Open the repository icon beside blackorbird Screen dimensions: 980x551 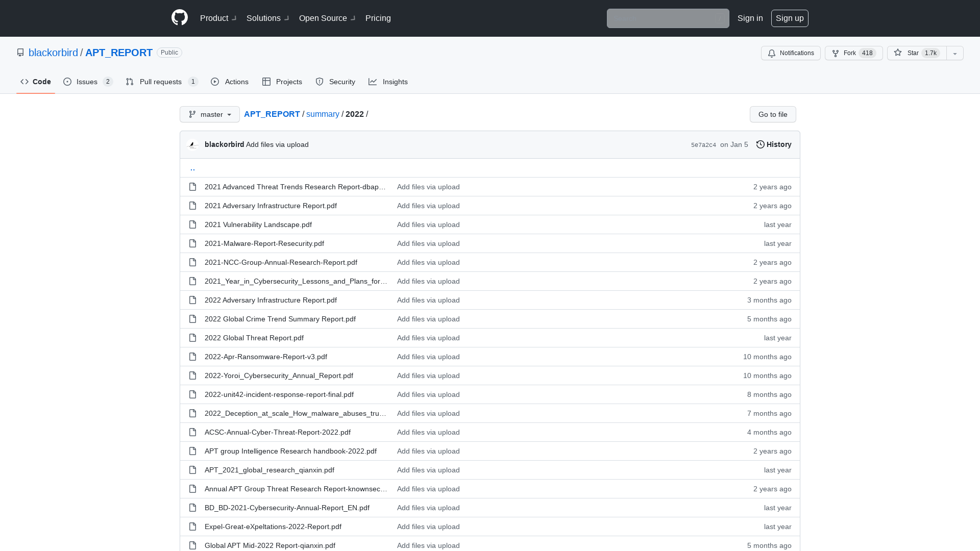pos(20,53)
